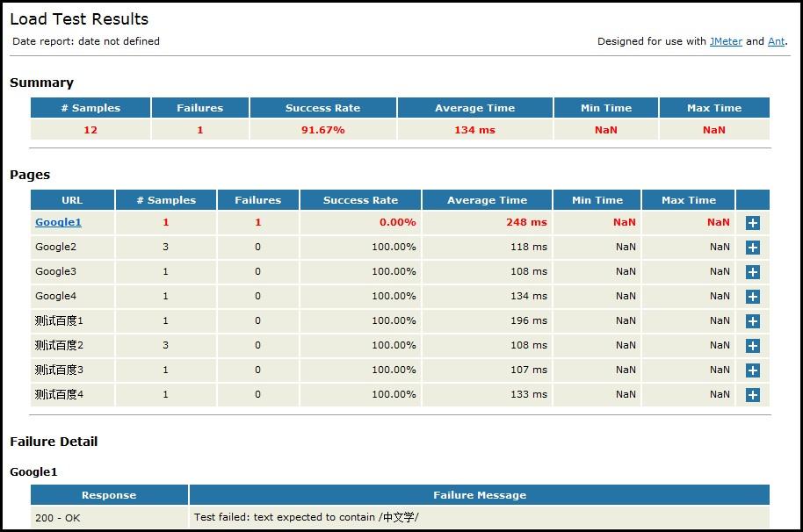
Task: Expand the 测试百度4 row details
Action: click(x=752, y=395)
